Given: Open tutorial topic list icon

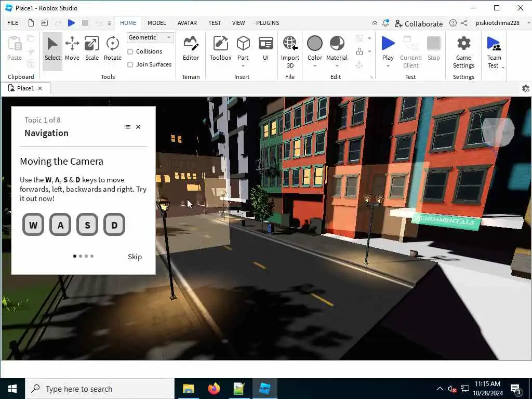Looking at the screenshot, I should point(128,127).
